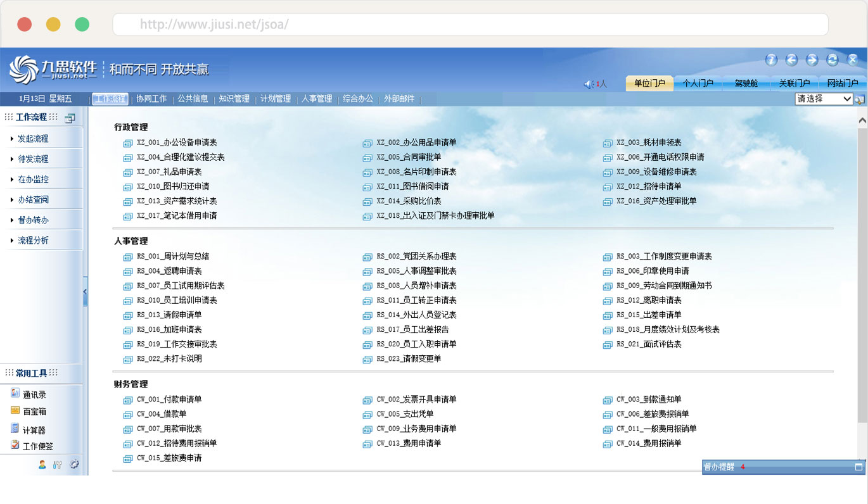868x504 pixels.
Task: Open 通讯录 address book tool
Action: click(x=34, y=394)
